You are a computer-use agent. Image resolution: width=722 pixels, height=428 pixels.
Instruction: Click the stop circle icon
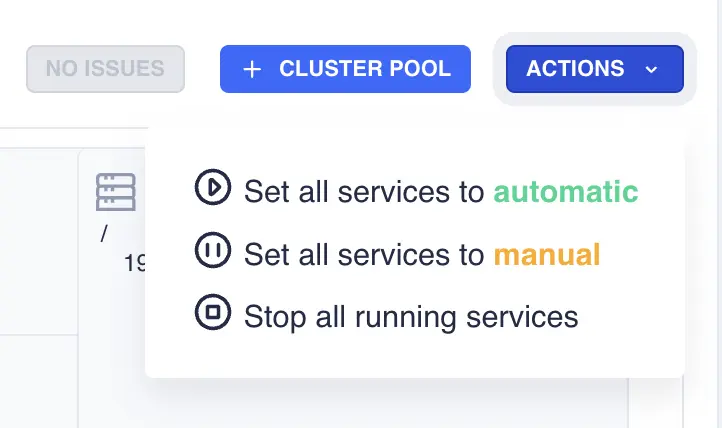point(213,312)
